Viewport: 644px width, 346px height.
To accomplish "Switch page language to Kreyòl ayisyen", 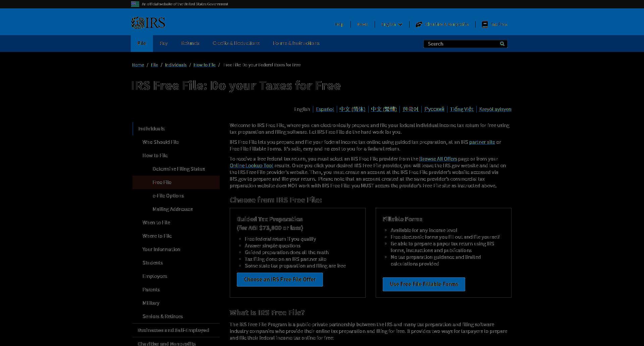I will point(495,109).
